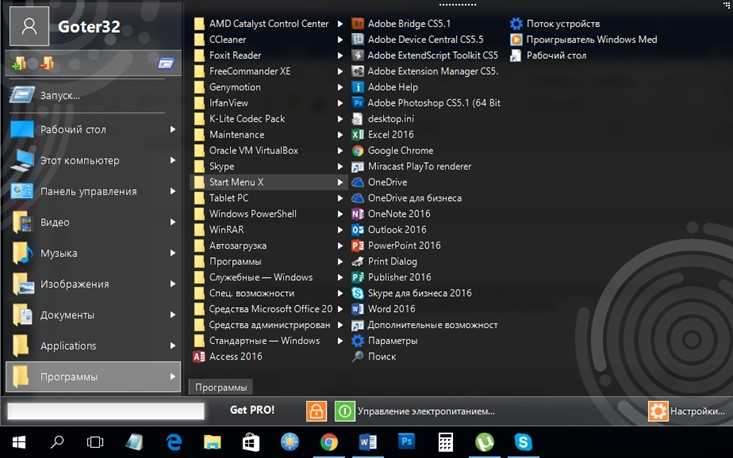Image resolution: width=733 pixels, height=458 pixels.
Task: Expand Oracle VM VirtualBox folder
Action: click(x=269, y=150)
